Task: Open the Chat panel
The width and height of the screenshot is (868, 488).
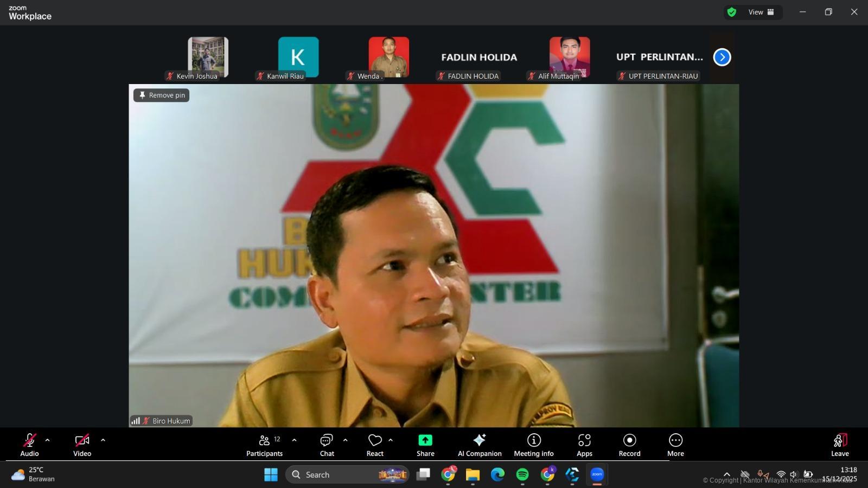Action: (x=327, y=445)
